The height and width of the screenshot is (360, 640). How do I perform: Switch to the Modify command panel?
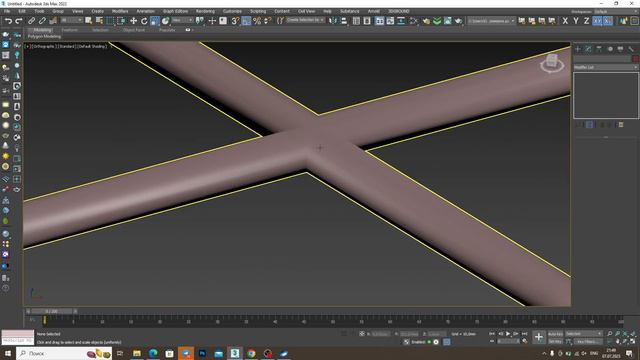tap(588, 49)
